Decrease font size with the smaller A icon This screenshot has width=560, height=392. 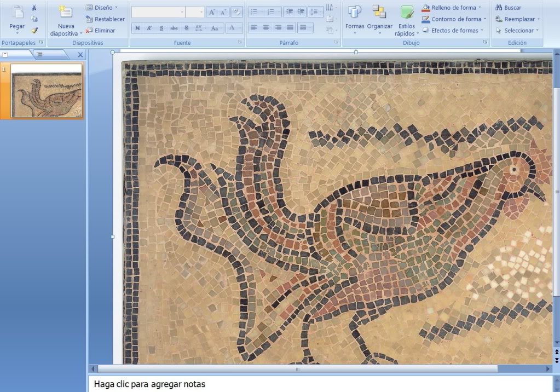click(223, 12)
